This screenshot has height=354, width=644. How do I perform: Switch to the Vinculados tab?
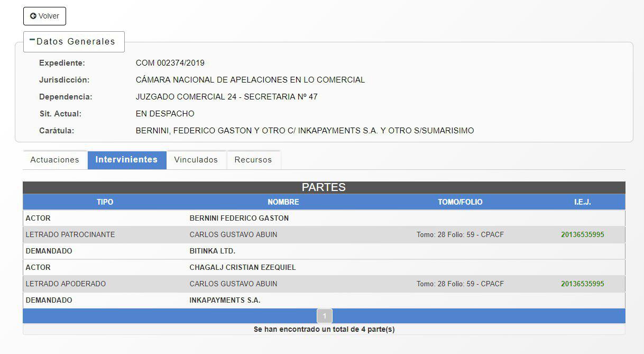pos(196,160)
